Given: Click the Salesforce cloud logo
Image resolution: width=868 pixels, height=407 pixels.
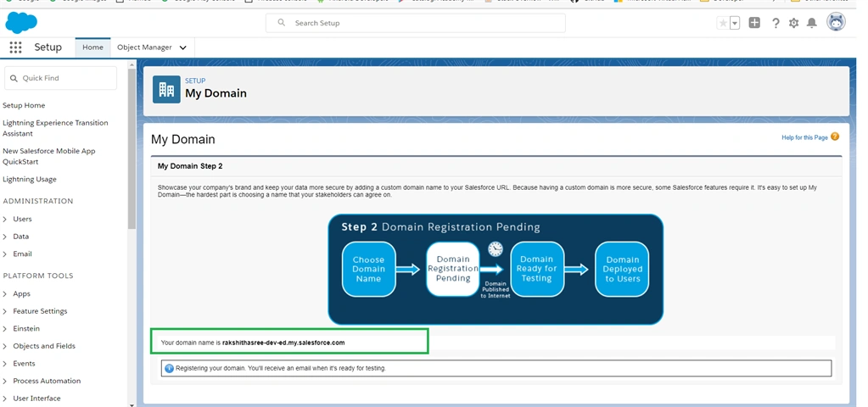Looking at the screenshot, I should 21,23.
